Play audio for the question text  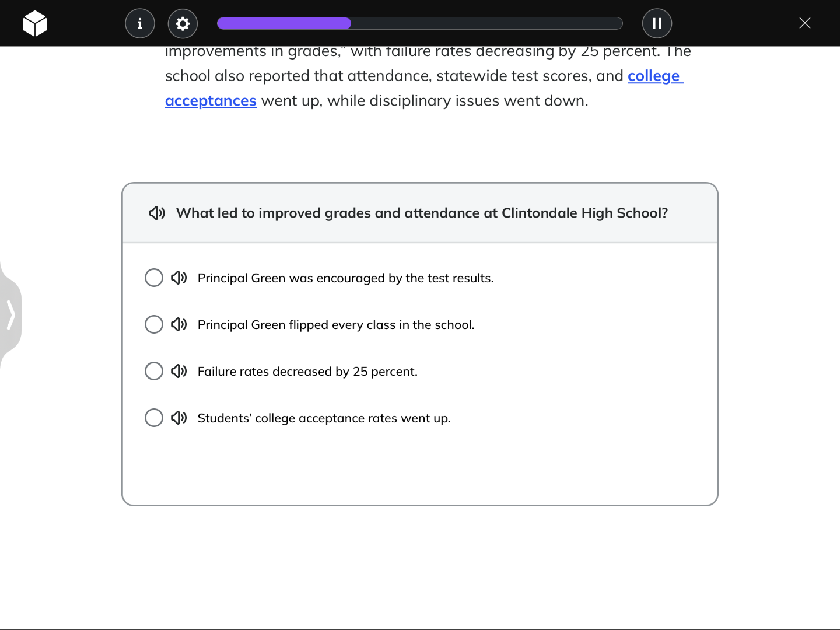[156, 213]
